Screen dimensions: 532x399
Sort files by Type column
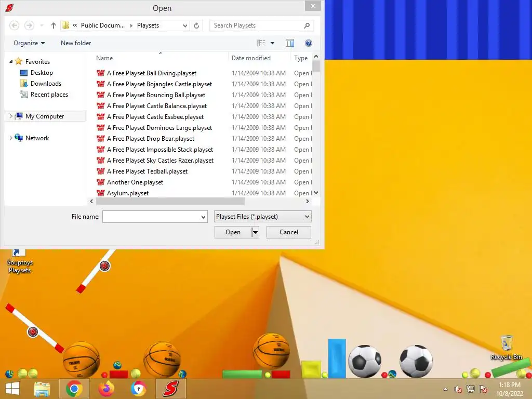click(301, 58)
